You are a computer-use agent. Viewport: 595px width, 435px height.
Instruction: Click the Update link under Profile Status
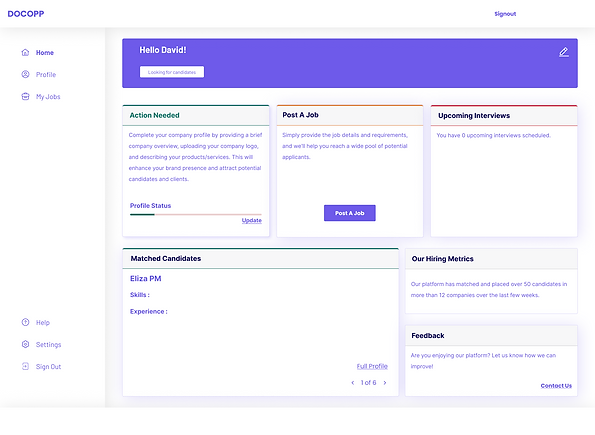(x=252, y=220)
